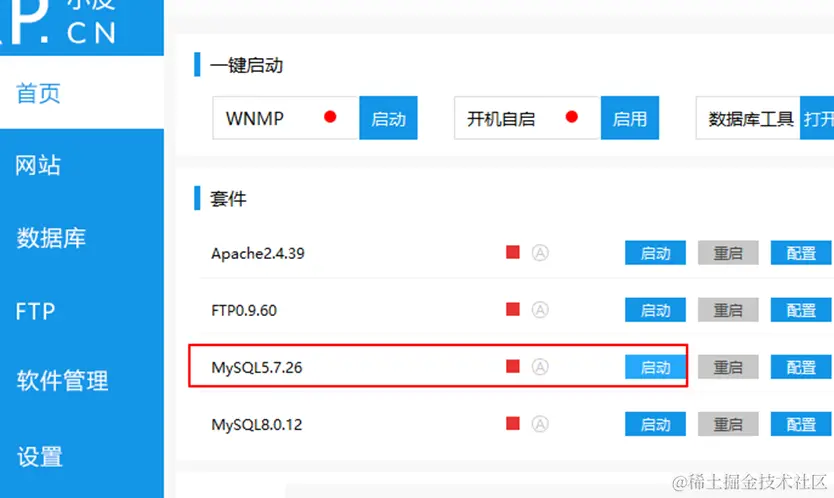Click MySQL5.7.26 red stop status square
Viewport: 834px width, 498px height.
click(513, 366)
